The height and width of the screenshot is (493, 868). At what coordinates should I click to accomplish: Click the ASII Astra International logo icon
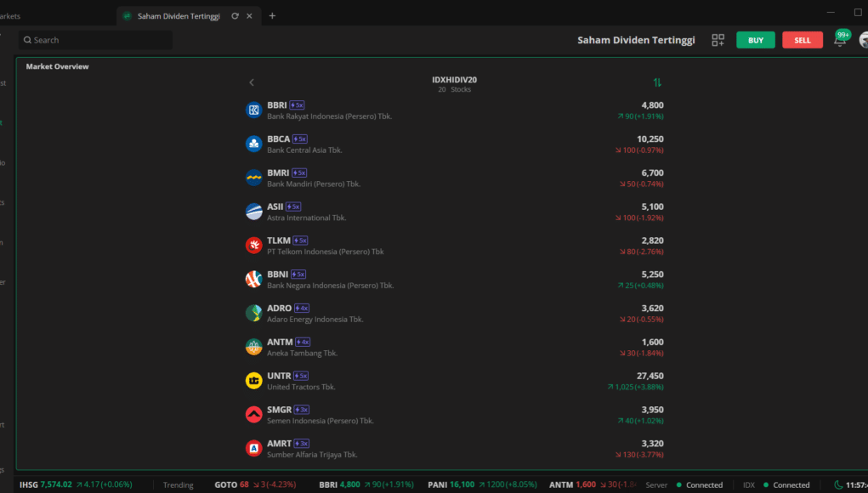coord(253,212)
